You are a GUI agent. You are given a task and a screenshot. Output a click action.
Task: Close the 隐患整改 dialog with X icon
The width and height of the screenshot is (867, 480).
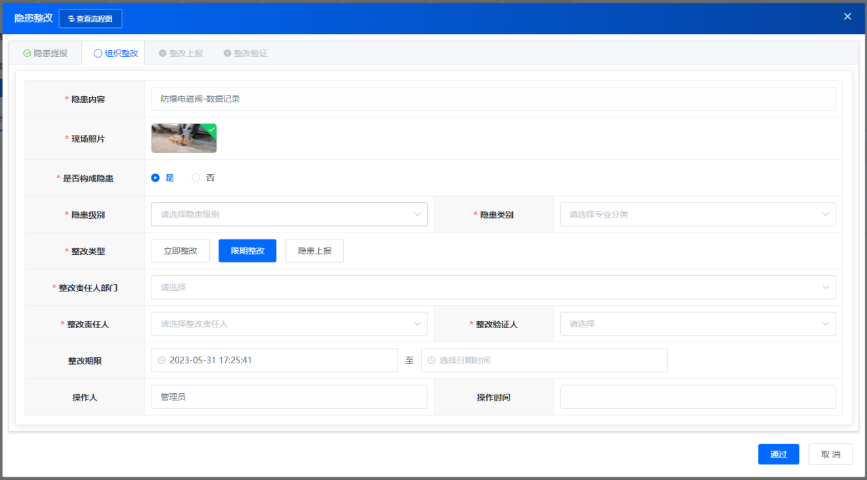click(847, 16)
